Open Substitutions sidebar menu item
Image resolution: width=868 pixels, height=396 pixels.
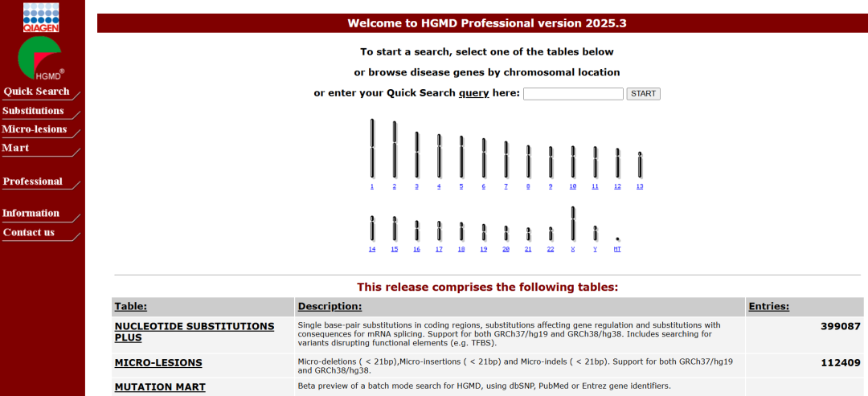(33, 111)
